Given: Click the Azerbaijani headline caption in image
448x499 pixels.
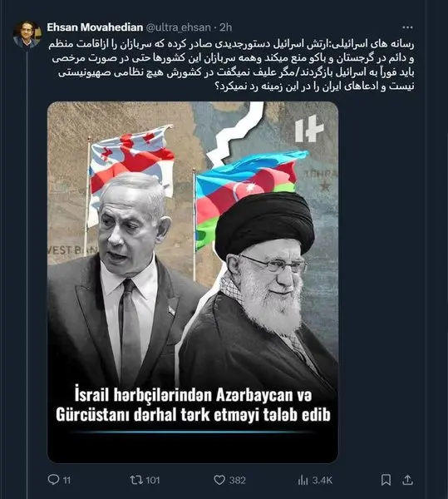Looking at the screenshot, I should point(193,405).
